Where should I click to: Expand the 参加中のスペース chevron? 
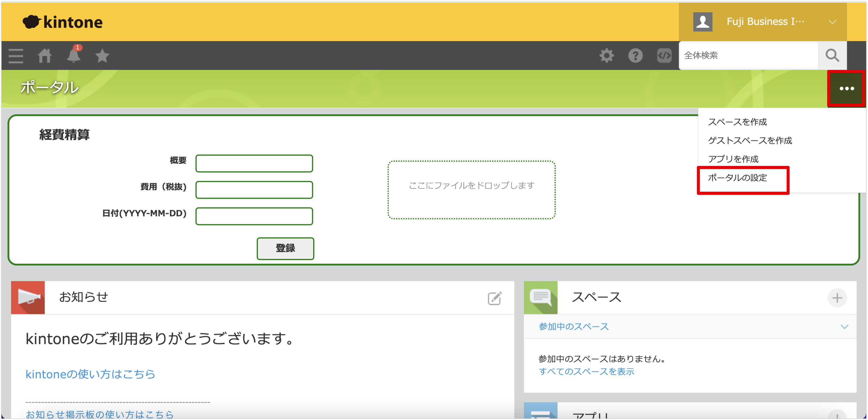[844, 326]
